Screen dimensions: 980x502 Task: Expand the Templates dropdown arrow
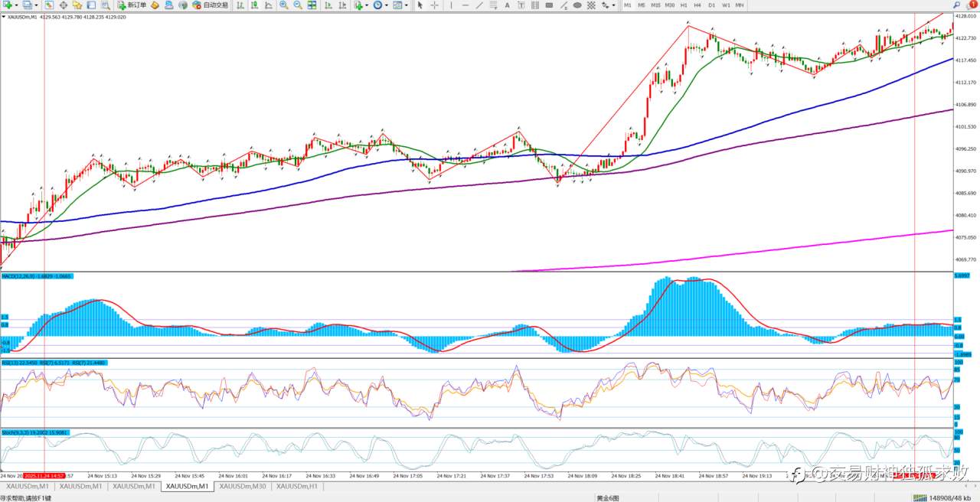point(407,5)
